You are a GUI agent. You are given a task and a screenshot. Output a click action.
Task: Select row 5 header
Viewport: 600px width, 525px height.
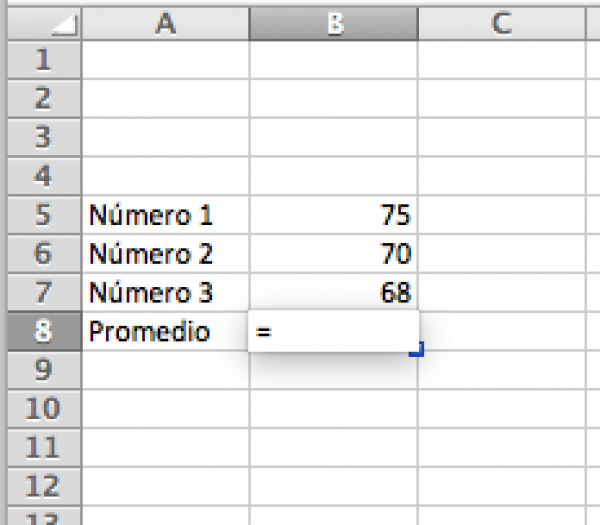[42, 215]
